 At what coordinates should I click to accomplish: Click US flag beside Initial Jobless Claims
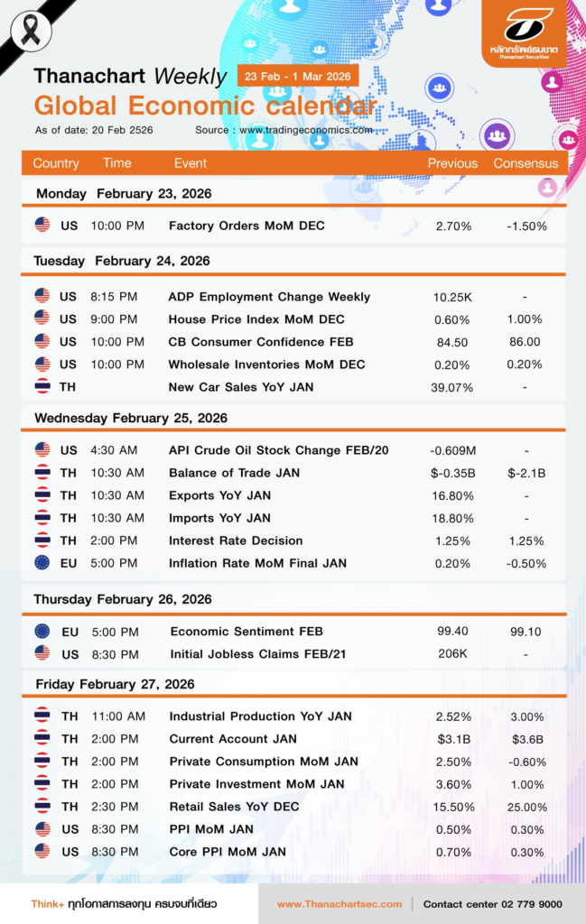(42, 653)
